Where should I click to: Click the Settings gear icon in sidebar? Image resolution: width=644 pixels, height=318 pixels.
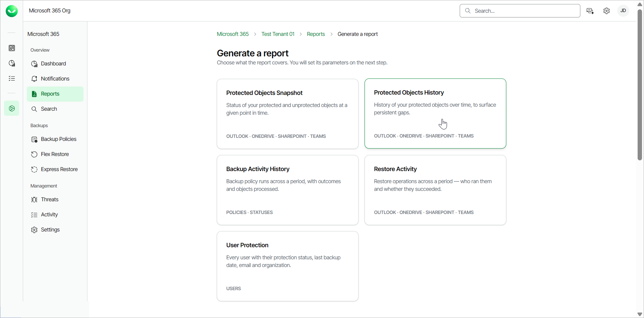click(x=34, y=230)
